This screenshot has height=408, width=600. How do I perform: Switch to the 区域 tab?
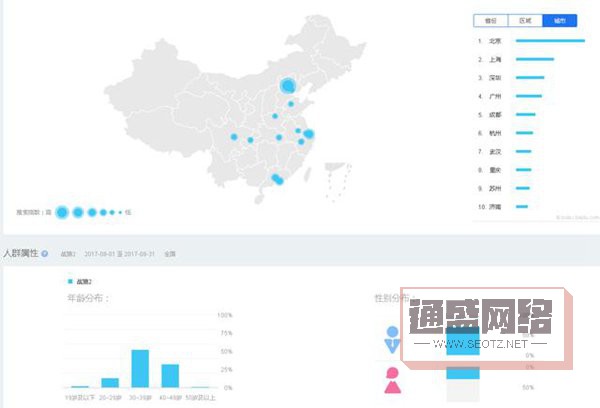click(x=524, y=20)
